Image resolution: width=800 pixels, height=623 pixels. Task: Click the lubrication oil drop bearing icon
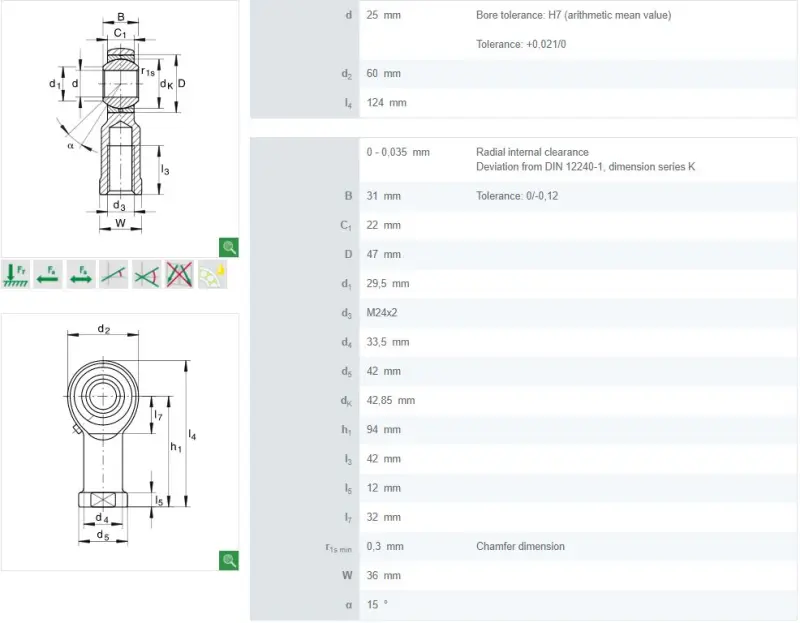coord(212,275)
